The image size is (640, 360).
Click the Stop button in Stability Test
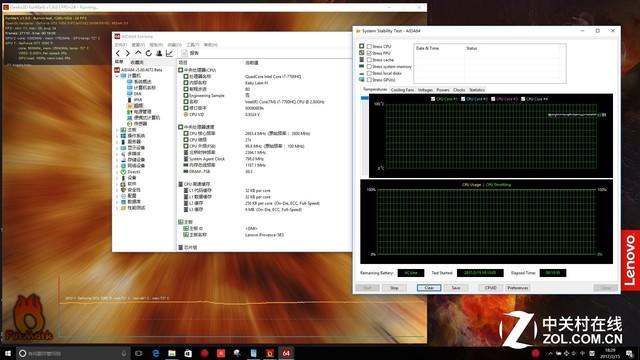(x=394, y=288)
